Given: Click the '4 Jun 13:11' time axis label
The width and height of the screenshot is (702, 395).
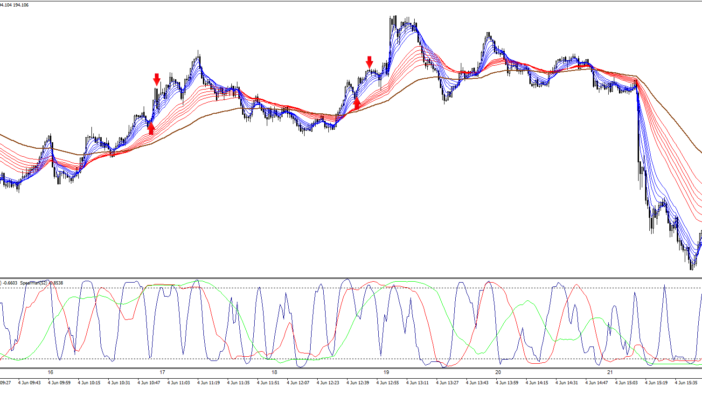Looking at the screenshot, I should (x=417, y=383).
